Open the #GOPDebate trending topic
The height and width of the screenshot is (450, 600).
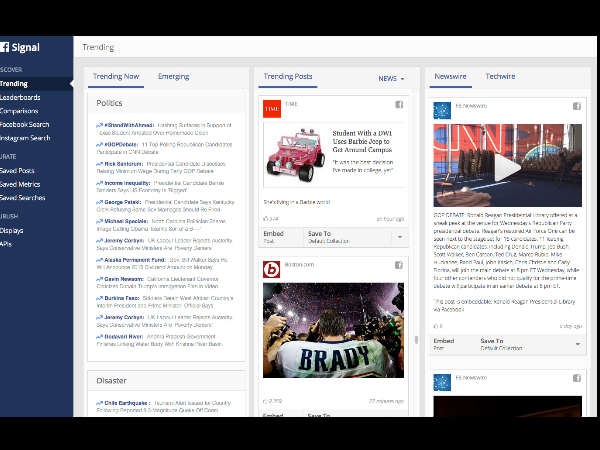coord(121,145)
